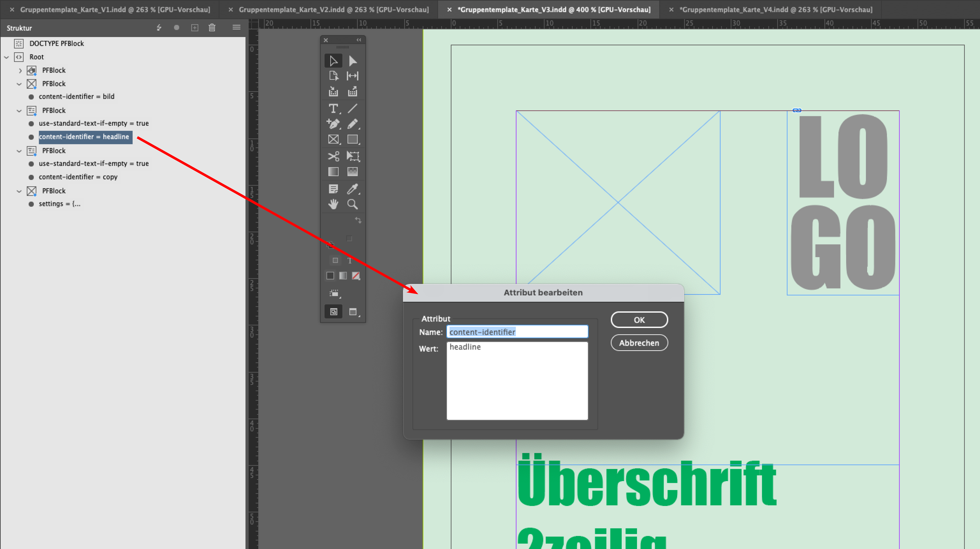Expand the first collapsed PFBlock node
980x549 pixels.
20,70
